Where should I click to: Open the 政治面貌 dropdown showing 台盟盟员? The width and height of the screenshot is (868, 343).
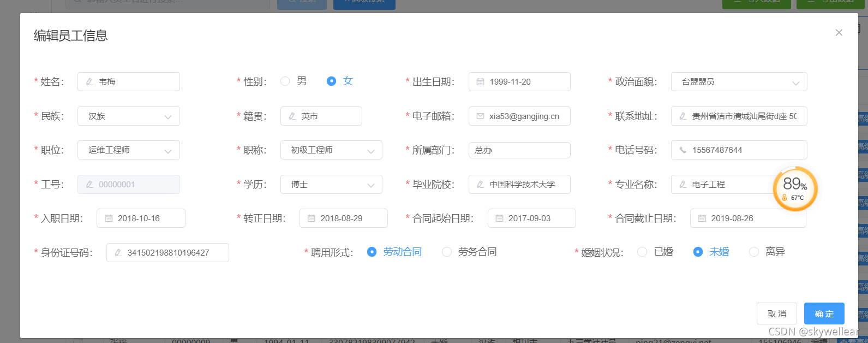pos(739,82)
